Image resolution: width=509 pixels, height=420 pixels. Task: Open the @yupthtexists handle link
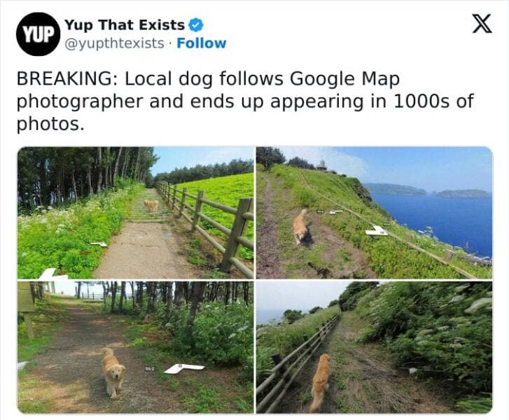coord(114,43)
